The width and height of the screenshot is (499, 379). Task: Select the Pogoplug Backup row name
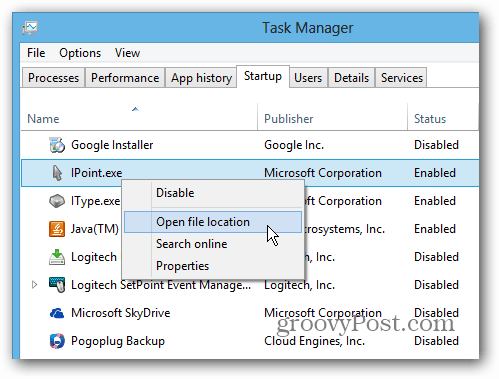click(118, 341)
